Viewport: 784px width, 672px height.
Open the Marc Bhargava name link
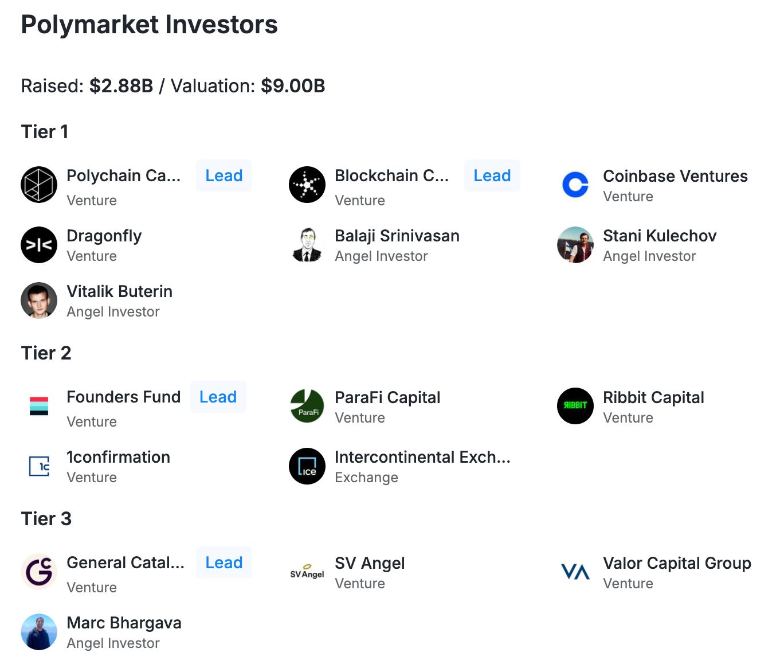(x=124, y=623)
